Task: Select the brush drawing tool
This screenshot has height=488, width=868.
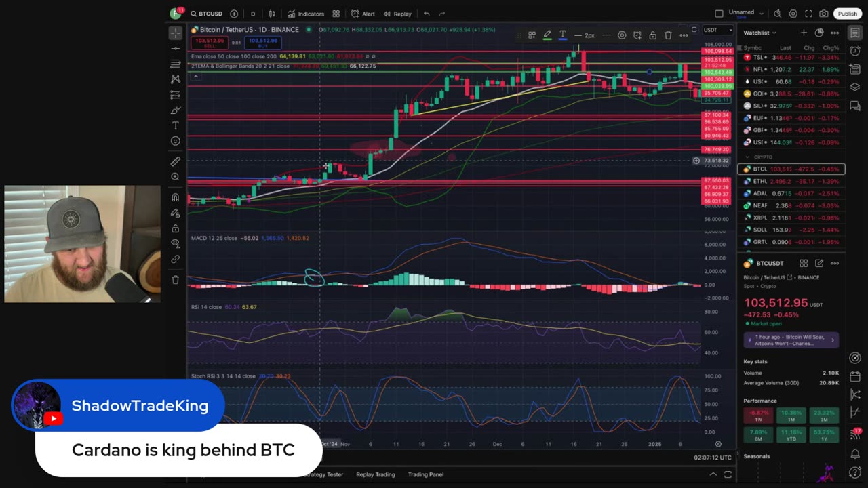Action: pos(176,110)
